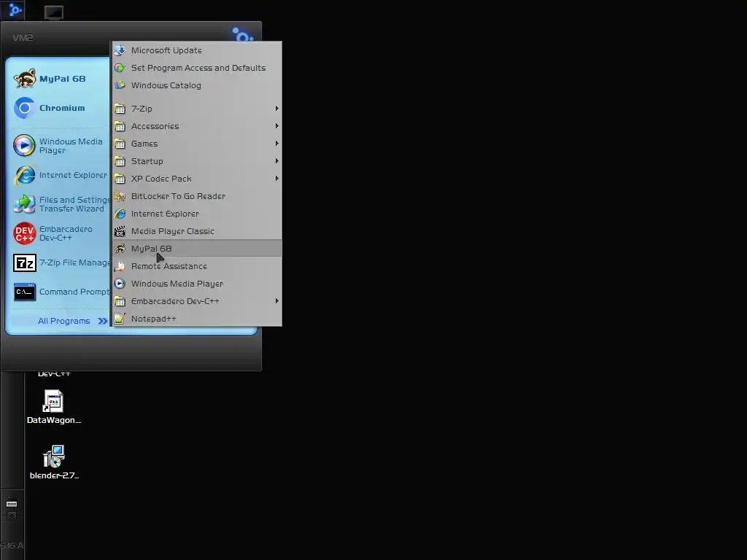Click the clock text in the side bar
This screenshot has width=747, height=560.
(12, 545)
